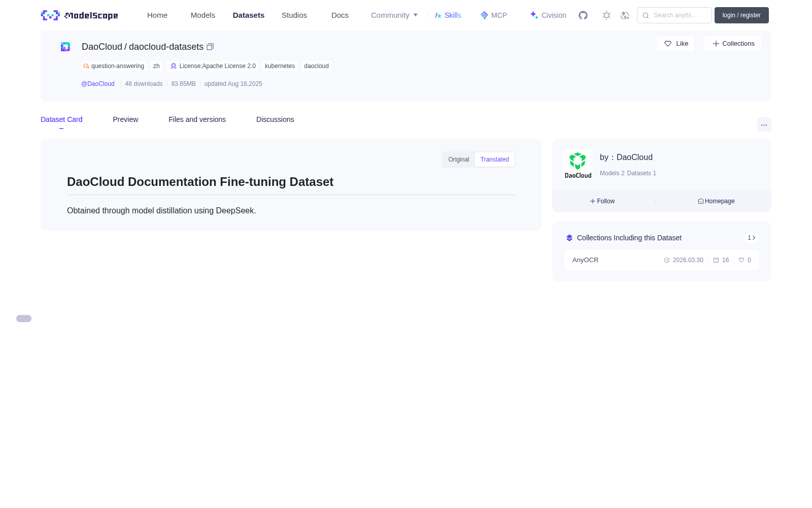Click the 48 downloads text
This screenshot has height=508, width=812.
click(144, 84)
